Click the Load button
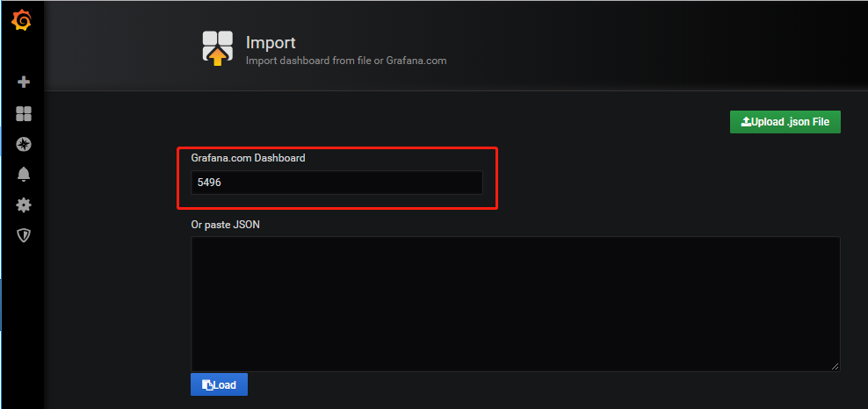 220,384
